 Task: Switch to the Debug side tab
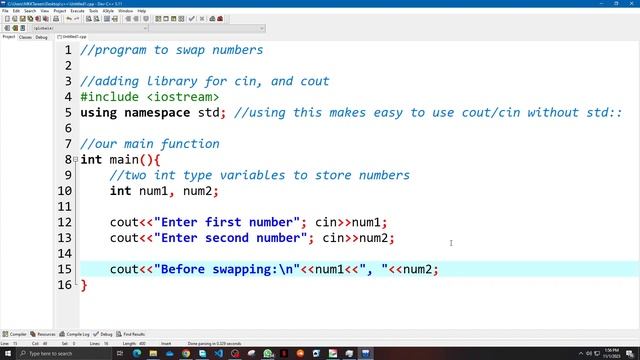point(41,37)
